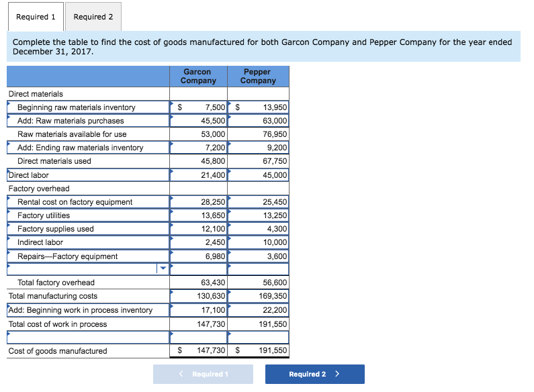Click the Direct materials section heading
Screen dimensions: 534x392
(x=36, y=94)
